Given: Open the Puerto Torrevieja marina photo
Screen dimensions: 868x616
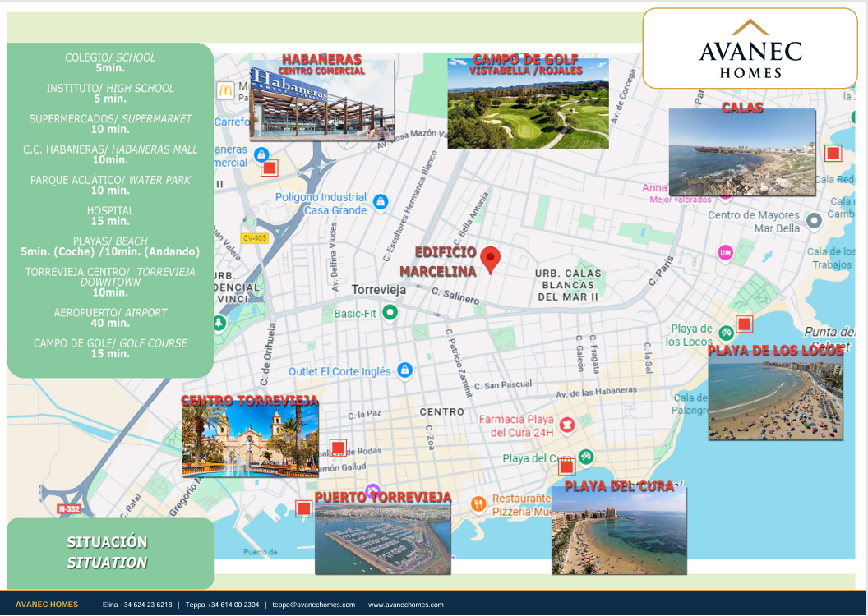Looking at the screenshot, I should (383, 539).
